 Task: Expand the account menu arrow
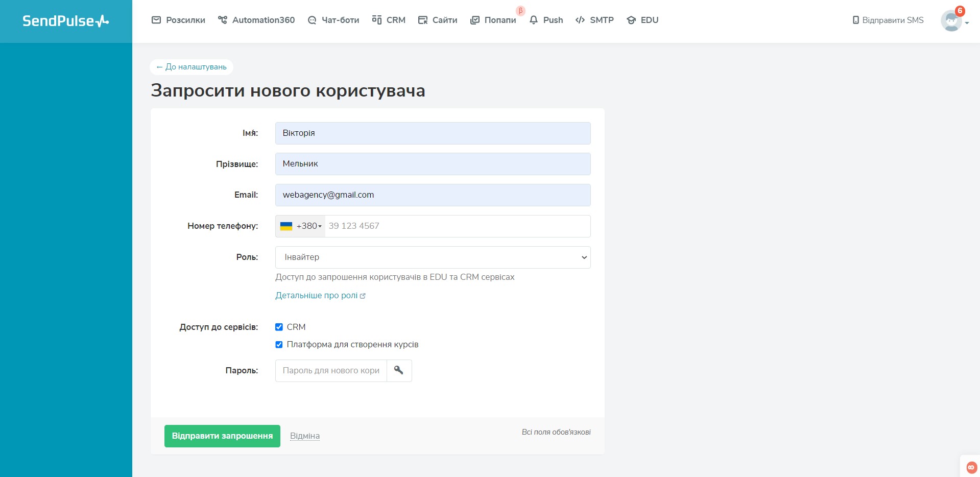(967, 23)
